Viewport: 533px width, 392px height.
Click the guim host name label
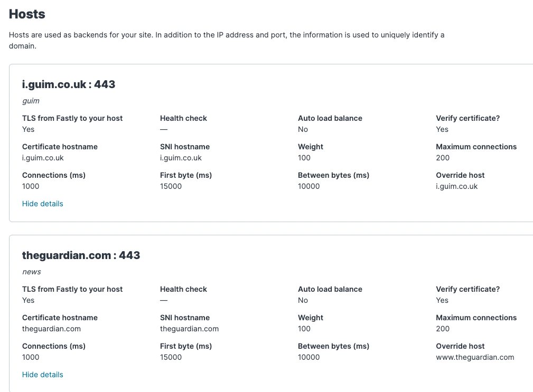click(x=31, y=101)
